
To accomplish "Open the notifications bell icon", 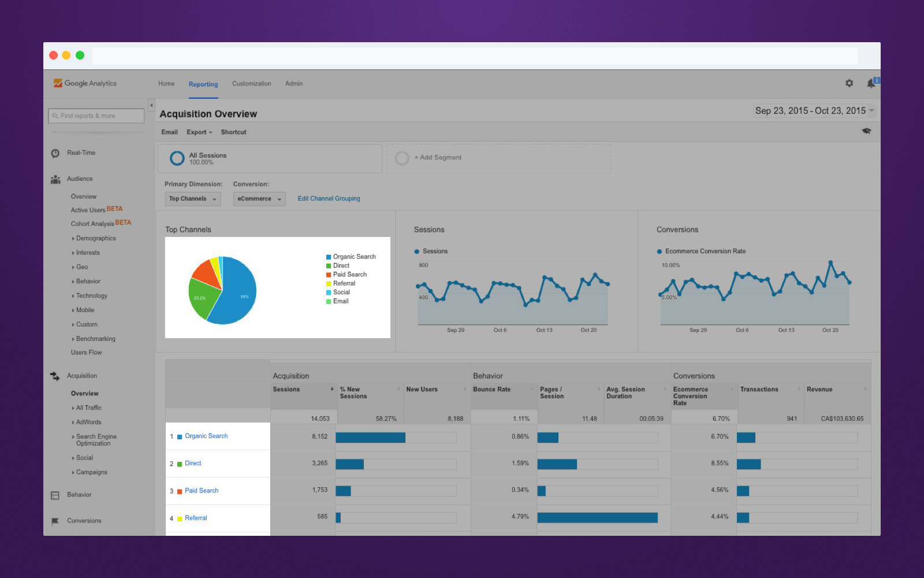I will (x=871, y=83).
